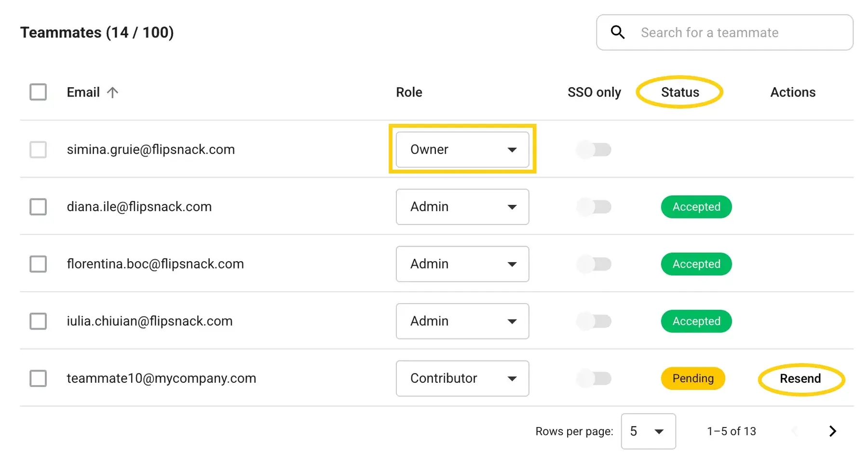Select the teammate10@mycompany.com row checkbox
868x468 pixels.
pos(38,378)
